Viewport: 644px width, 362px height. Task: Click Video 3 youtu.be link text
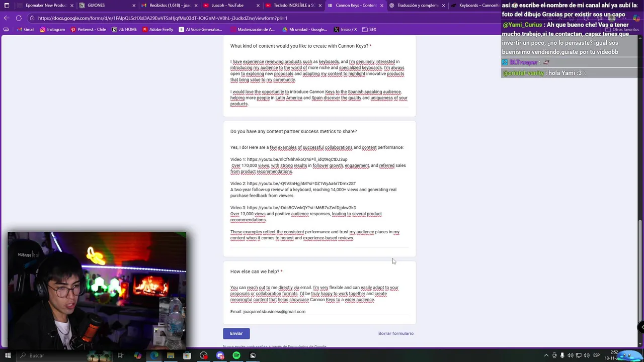point(301,208)
